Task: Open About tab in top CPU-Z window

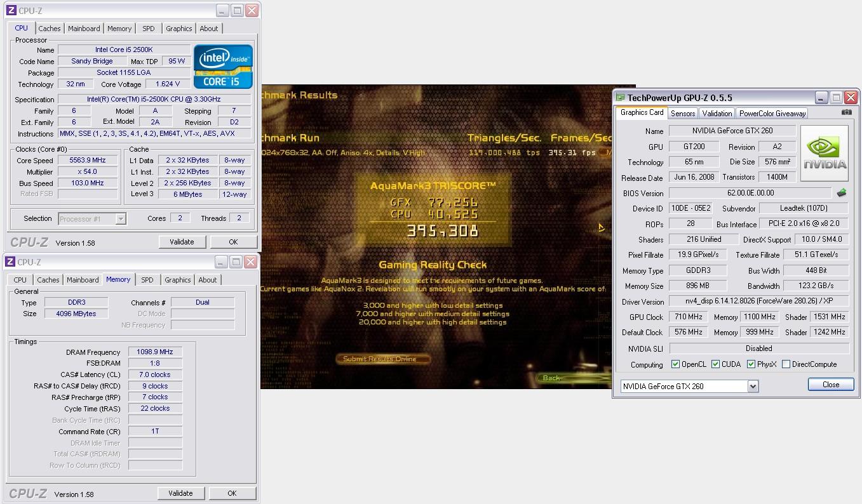Action: (x=209, y=29)
